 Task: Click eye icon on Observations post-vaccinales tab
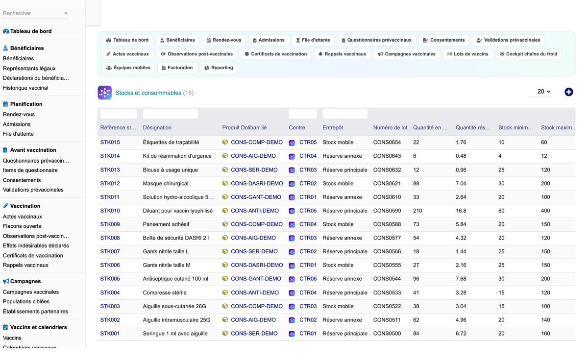coord(163,54)
